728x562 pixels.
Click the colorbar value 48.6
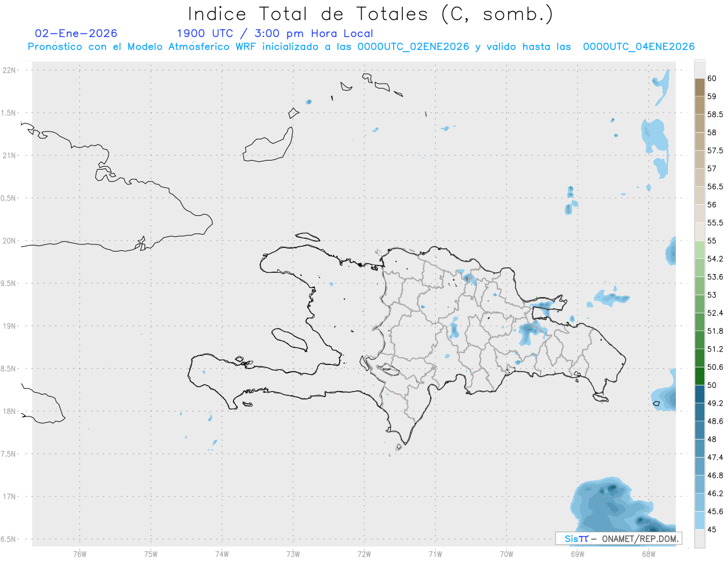coord(715,421)
